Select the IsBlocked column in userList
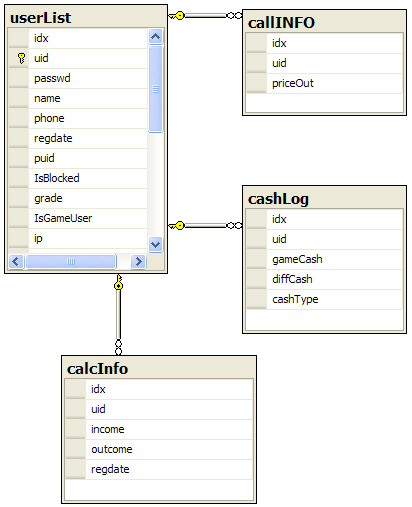 (78, 178)
